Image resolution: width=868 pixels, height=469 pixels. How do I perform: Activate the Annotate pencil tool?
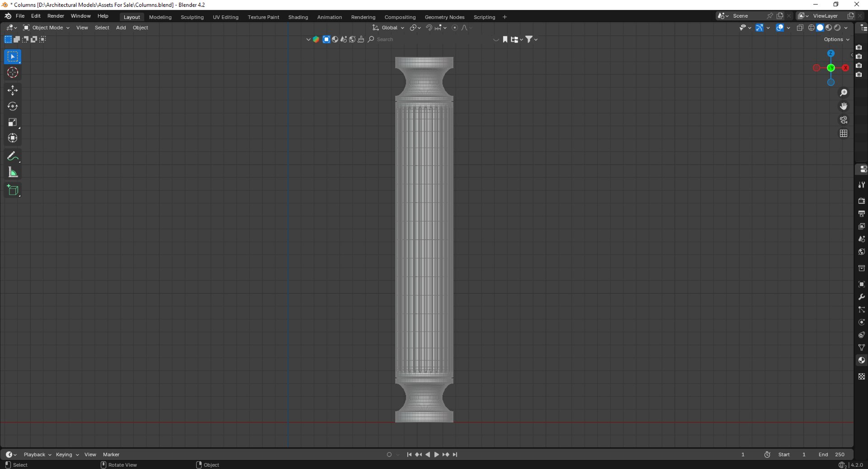(13, 156)
